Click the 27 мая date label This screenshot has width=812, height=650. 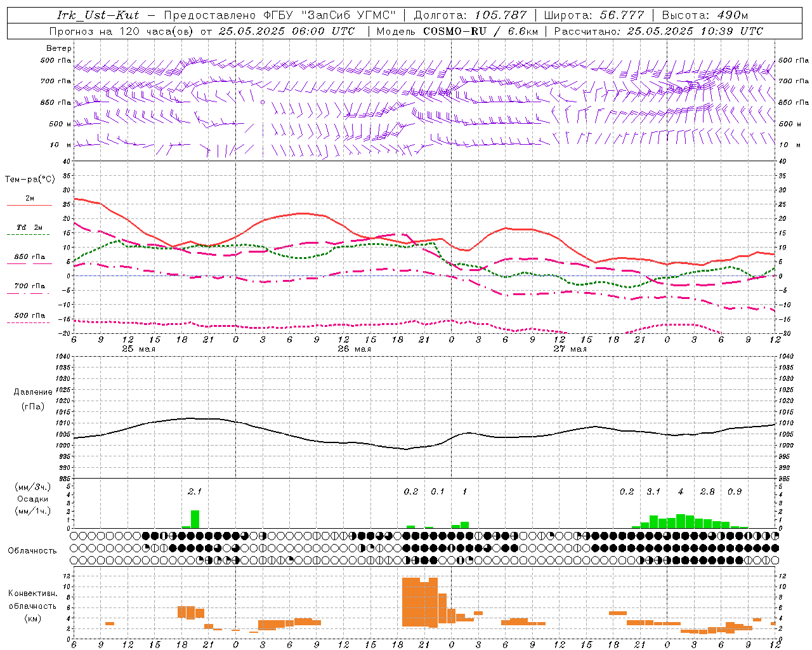(x=570, y=349)
